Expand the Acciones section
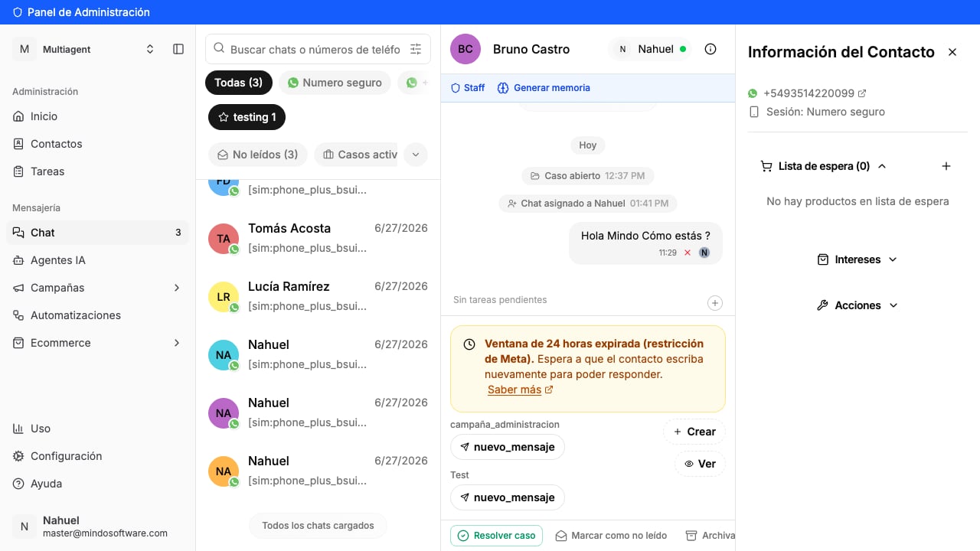Viewport: 980px width, 551px height. pyautogui.click(x=857, y=305)
